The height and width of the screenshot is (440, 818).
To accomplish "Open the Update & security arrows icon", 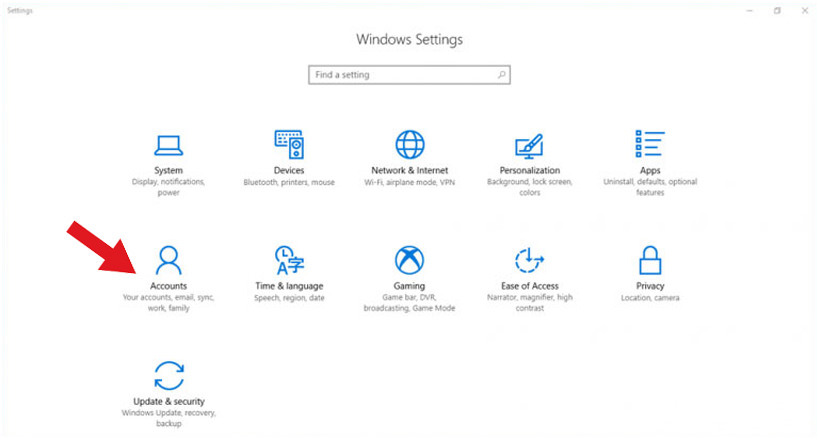I will tap(169, 376).
